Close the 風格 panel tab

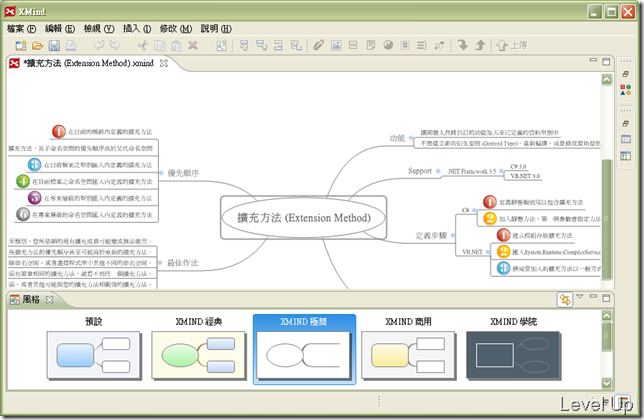click(49, 300)
